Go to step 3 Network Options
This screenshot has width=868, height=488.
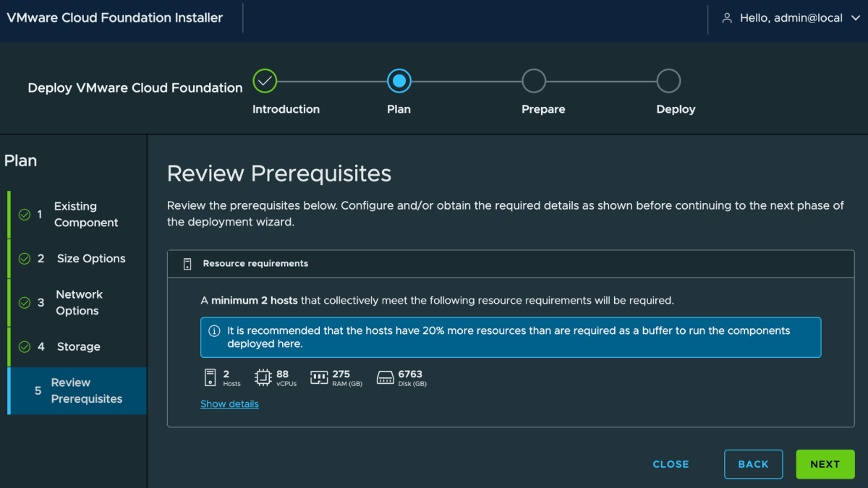coord(77,303)
